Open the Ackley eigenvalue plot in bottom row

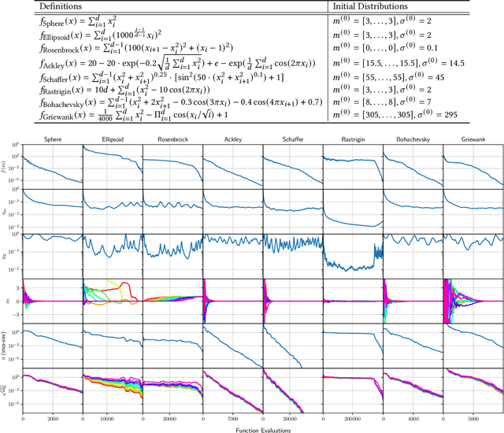(x=232, y=391)
